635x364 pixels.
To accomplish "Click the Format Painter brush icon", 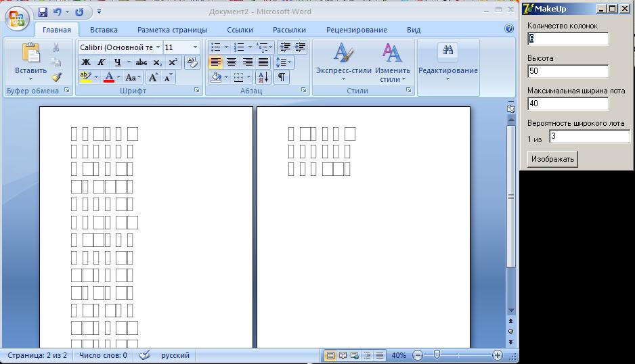I will 56,77.
